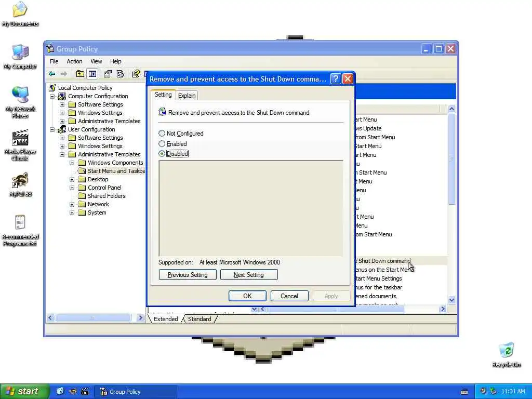
Task: Open the Start Menu and Taskbar folder
Action: (x=116, y=171)
